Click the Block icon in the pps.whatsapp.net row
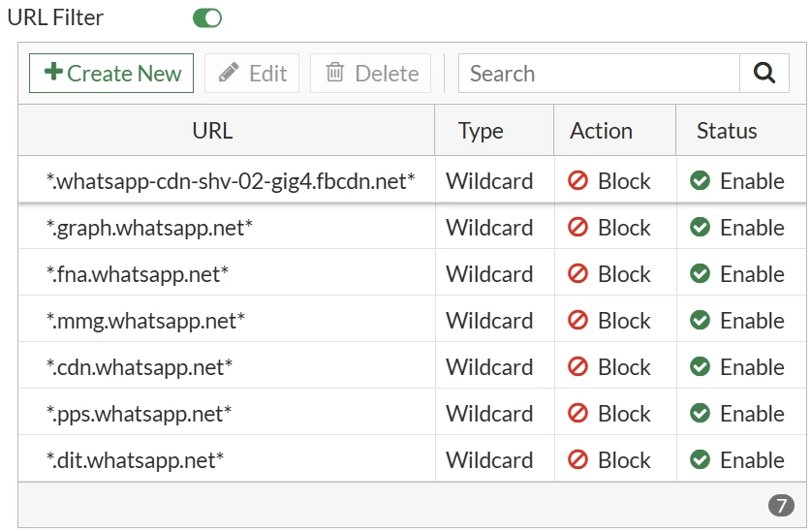Viewport: 811px width, 532px height. [x=577, y=414]
